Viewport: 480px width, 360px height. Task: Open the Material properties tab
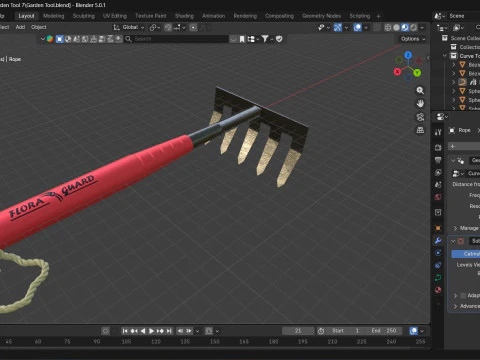pos(438,290)
